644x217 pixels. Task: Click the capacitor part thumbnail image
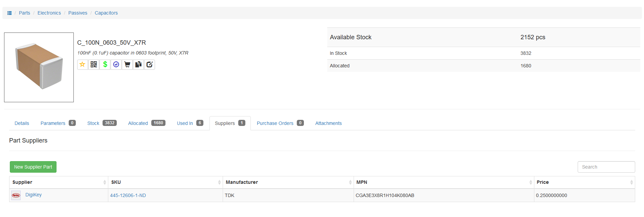(x=39, y=67)
